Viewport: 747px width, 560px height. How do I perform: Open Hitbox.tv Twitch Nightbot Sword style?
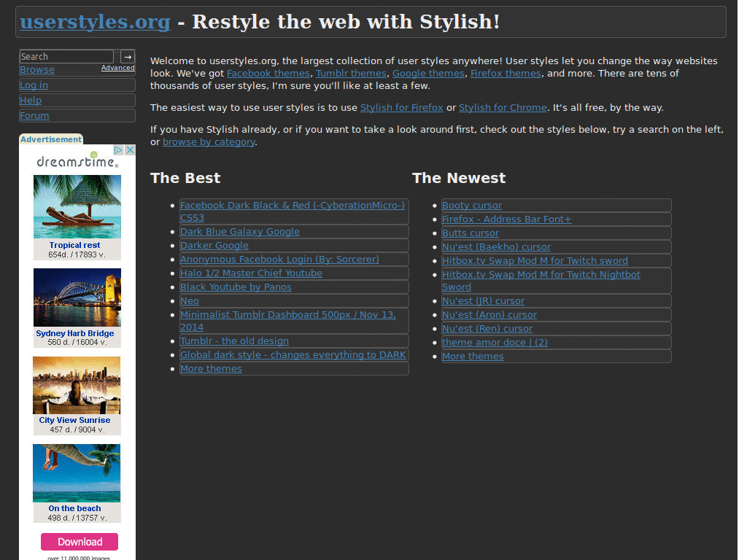[x=541, y=281]
